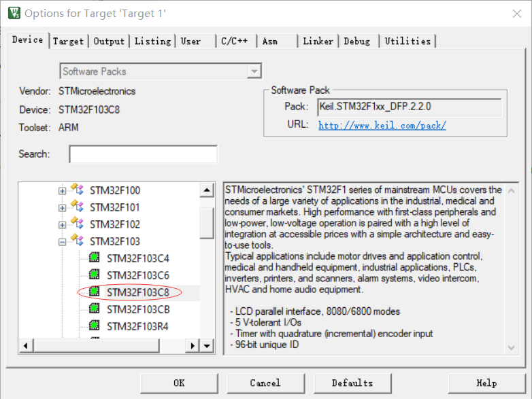The image size is (532, 399).
Task: Open the C/C++ tab
Action: pos(237,41)
